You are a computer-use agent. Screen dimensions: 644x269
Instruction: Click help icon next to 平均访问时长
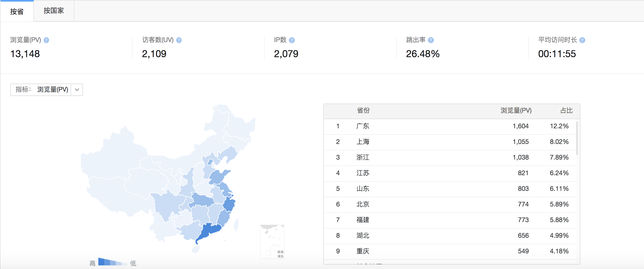coord(582,40)
